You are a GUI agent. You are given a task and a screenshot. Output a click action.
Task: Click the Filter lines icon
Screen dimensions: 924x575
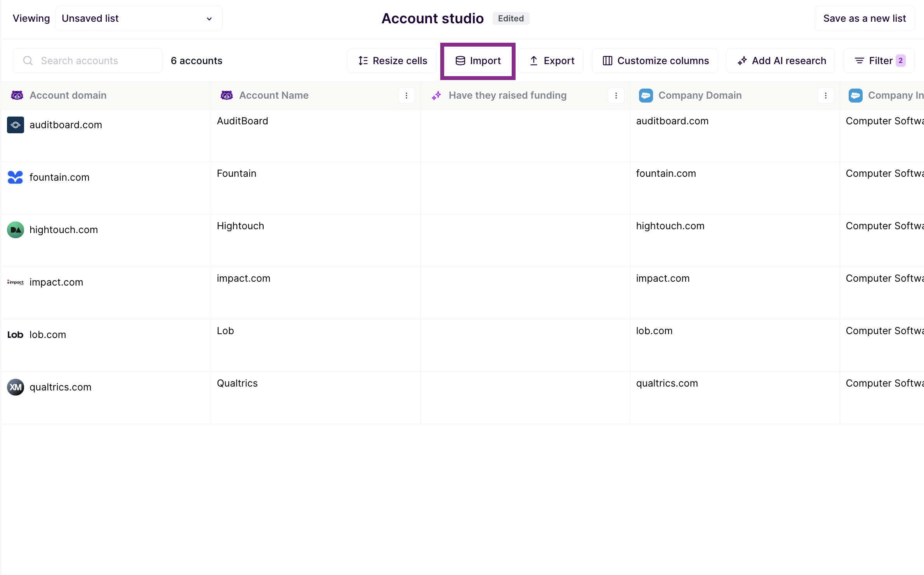[860, 61]
